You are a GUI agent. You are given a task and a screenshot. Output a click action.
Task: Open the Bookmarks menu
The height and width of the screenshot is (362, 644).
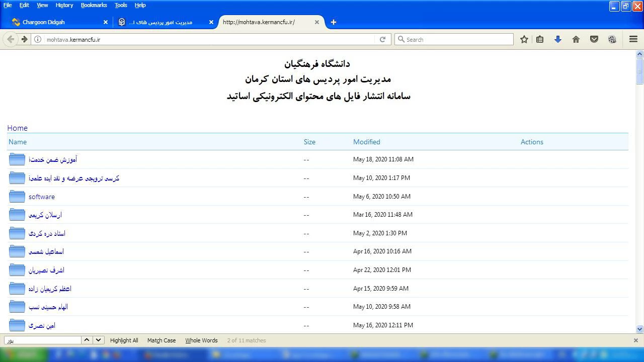coord(94,5)
